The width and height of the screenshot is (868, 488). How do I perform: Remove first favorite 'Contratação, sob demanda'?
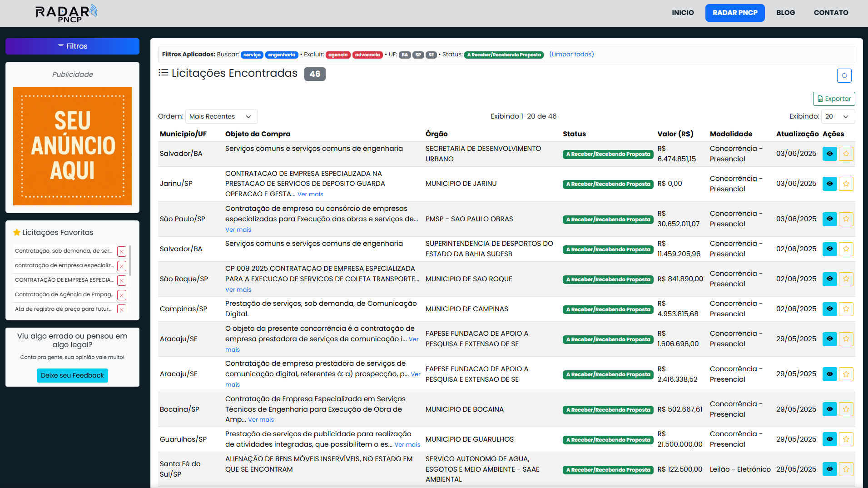(122, 251)
